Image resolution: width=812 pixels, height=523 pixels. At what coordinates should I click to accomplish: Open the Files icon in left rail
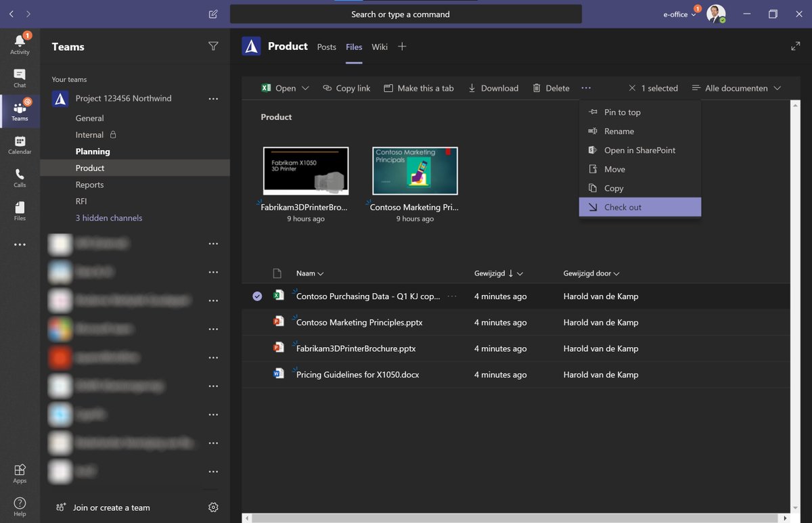(x=20, y=210)
